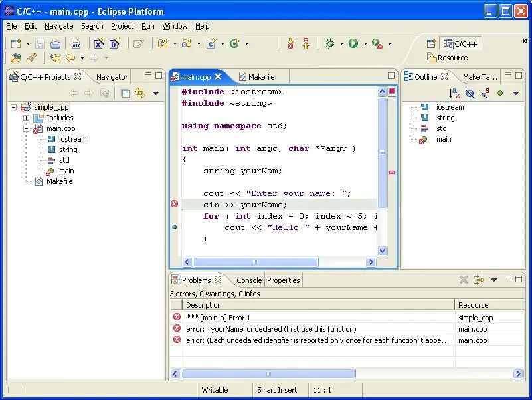Click the error marker beside cin line
The image size is (532, 400).
pyautogui.click(x=174, y=204)
